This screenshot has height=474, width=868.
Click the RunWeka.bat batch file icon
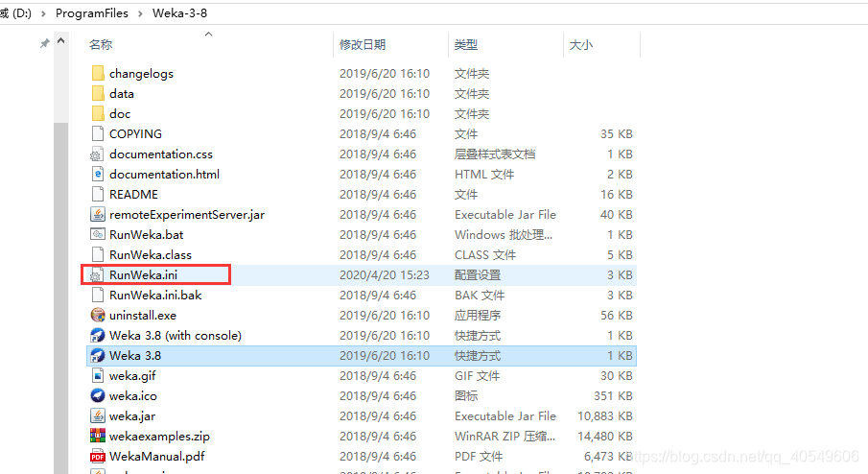(x=98, y=234)
